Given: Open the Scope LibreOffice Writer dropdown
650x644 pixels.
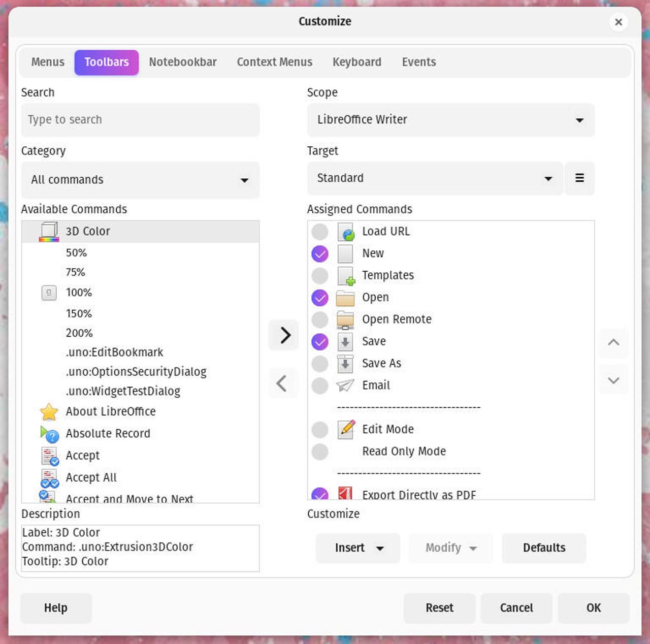Looking at the screenshot, I should 450,120.
